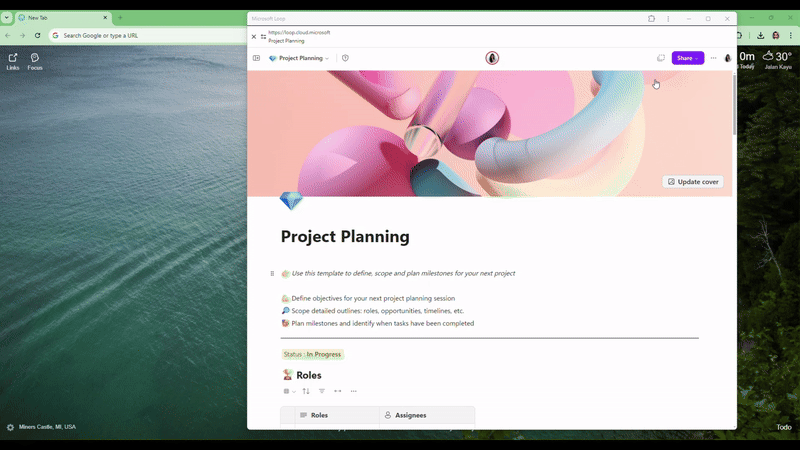This screenshot has height=450, width=800.
Task: Click the copy component icon beside Share
Action: coord(660,58)
